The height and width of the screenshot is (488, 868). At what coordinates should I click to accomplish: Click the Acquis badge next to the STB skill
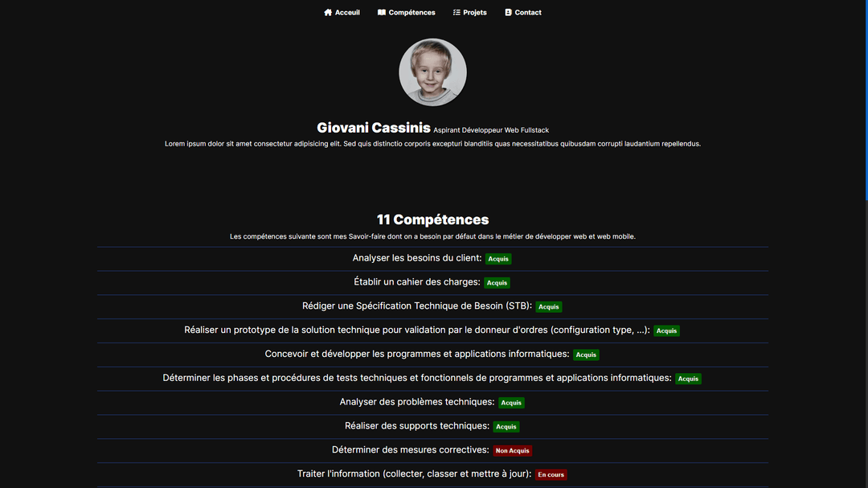pos(548,307)
